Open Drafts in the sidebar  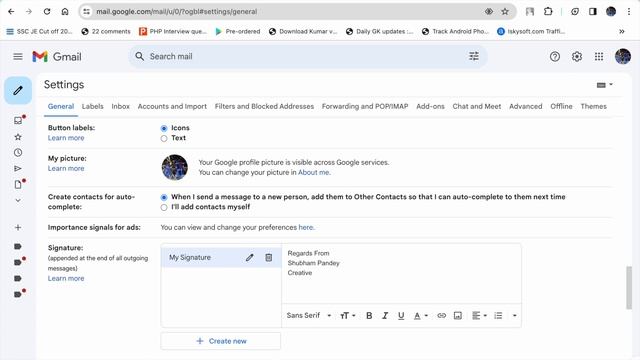[x=18, y=184]
